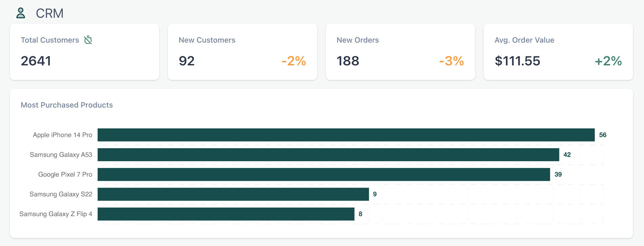Click the CRM person icon
The image size is (644, 246).
pos(21,13)
